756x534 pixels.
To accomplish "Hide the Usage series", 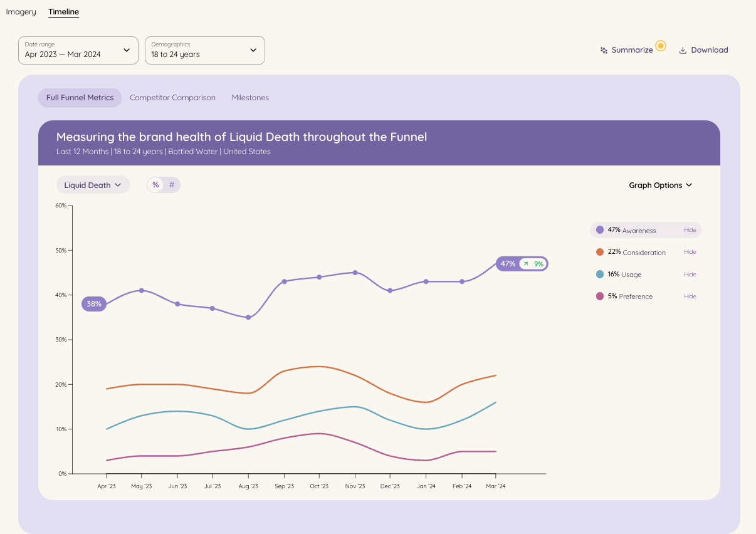I will coord(690,275).
